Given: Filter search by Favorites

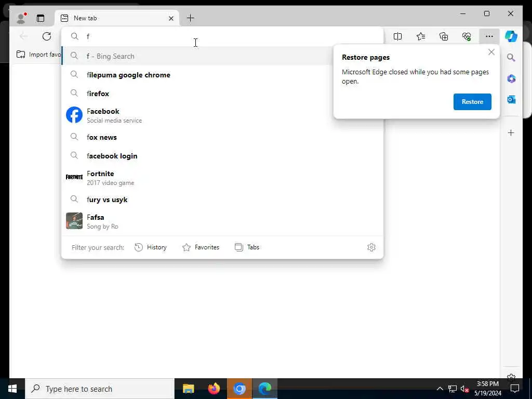Looking at the screenshot, I should [201, 247].
